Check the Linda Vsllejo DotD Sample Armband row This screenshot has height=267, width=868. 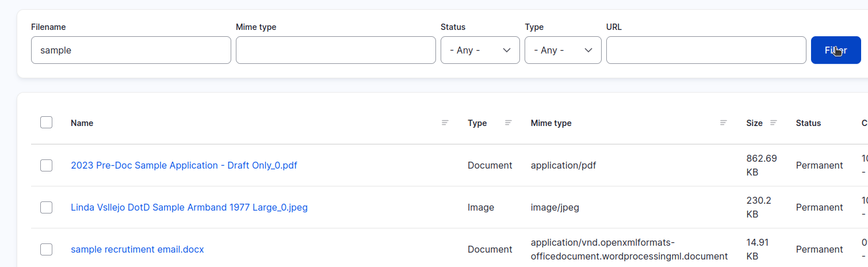click(x=47, y=207)
